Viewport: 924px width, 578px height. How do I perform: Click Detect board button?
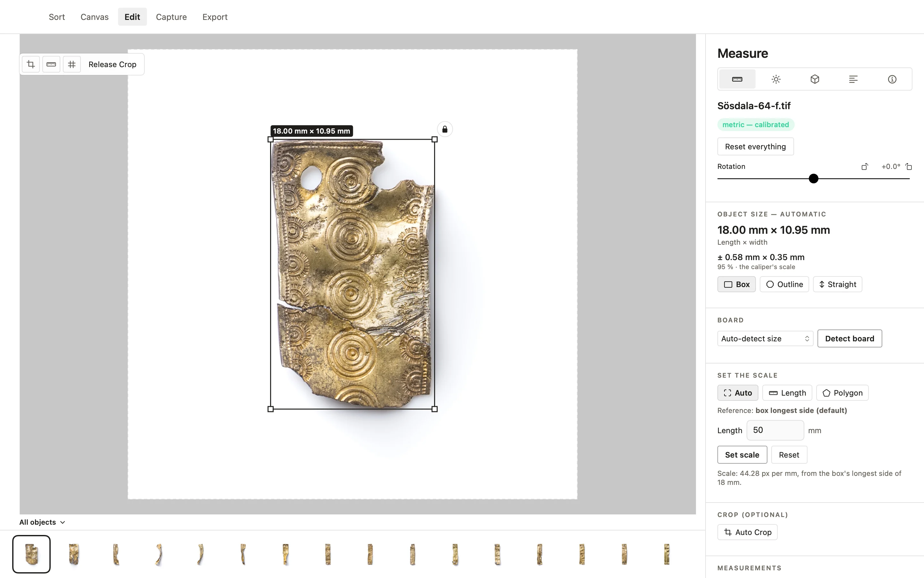coord(850,338)
